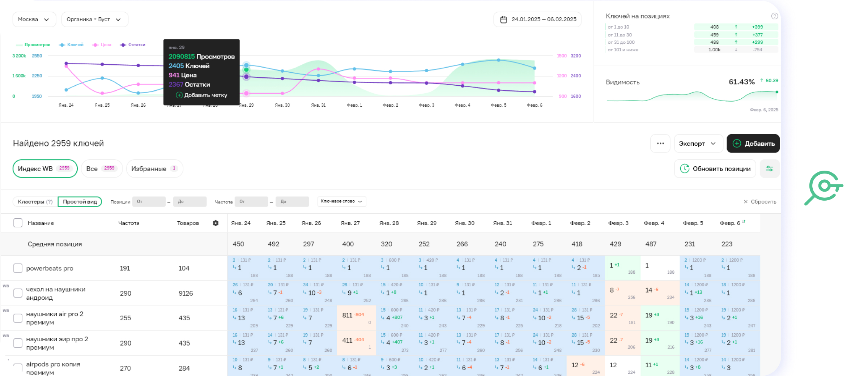Screen dimensions: 868x376
Task: Click the Позиции От input field
Action: pyautogui.click(x=149, y=201)
